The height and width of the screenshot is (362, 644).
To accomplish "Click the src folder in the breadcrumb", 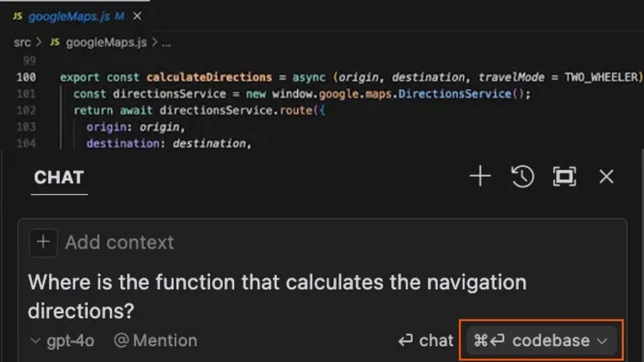I will pos(22,42).
